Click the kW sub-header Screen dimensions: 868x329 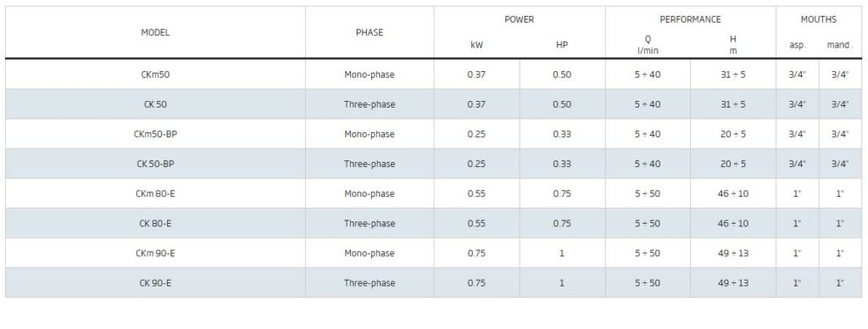tap(476, 45)
